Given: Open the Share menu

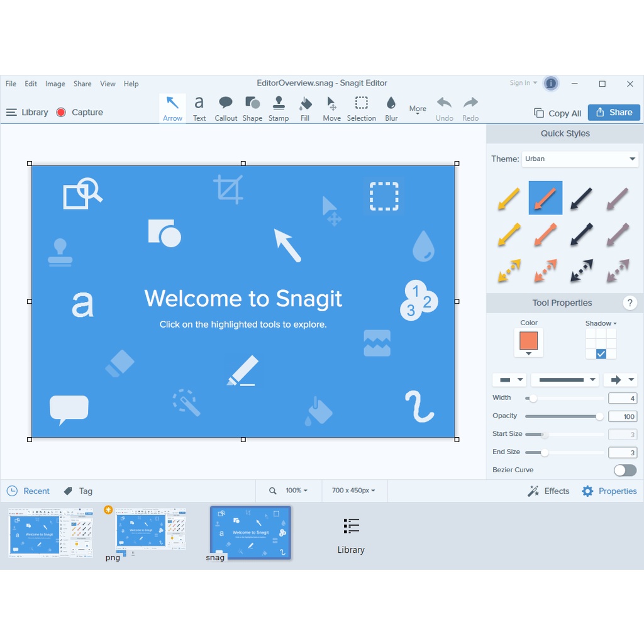Looking at the screenshot, I should [82, 84].
